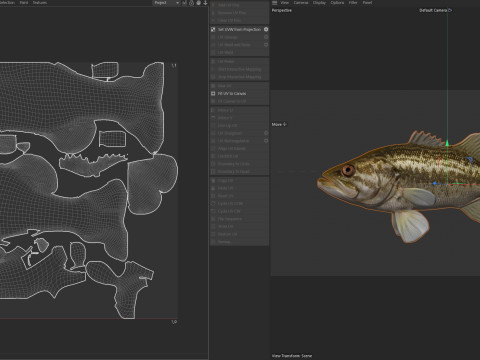This screenshot has height=360, width=480.
Task: Click the Perspective viewport label
Action: (282, 10)
